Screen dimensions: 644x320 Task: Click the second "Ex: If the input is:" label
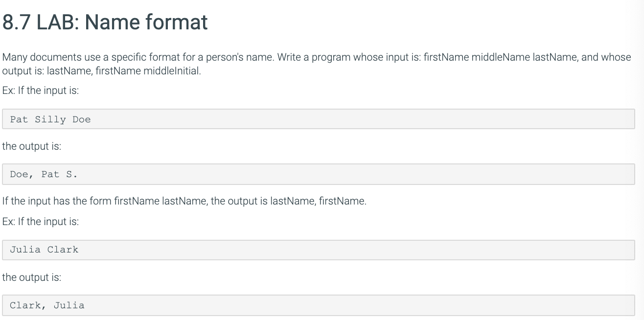41,222
